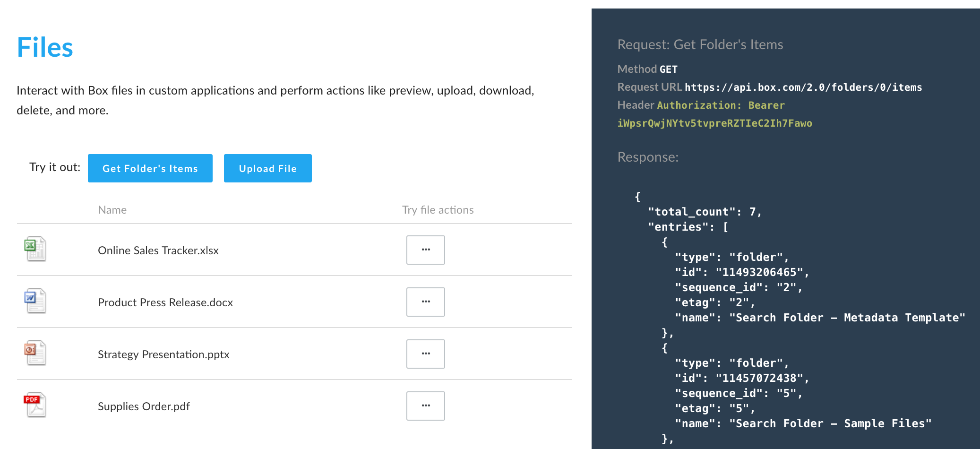The width and height of the screenshot is (980, 449).
Task: Click the "total_count": 7 line
Action: [705, 212]
